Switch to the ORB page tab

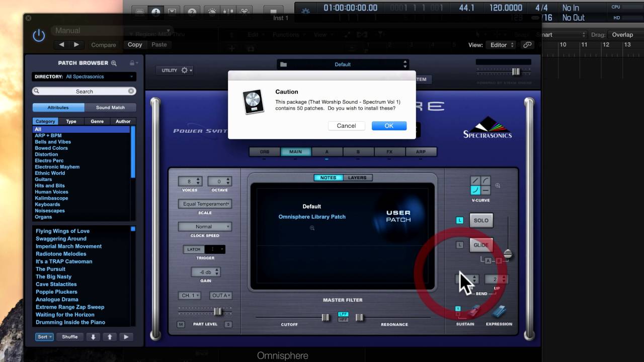tap(265, 152)
